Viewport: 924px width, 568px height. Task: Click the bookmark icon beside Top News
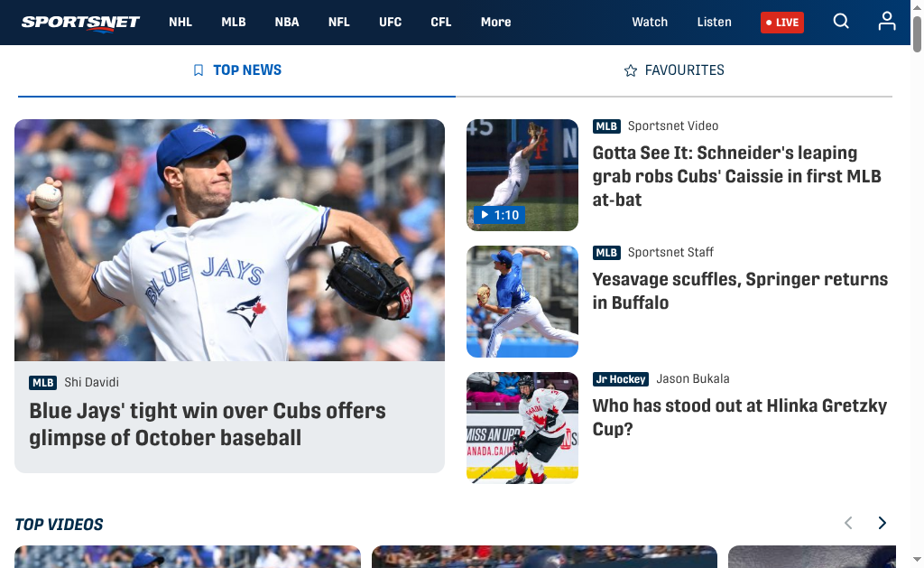pyautogui.click(x=199, y=70)
